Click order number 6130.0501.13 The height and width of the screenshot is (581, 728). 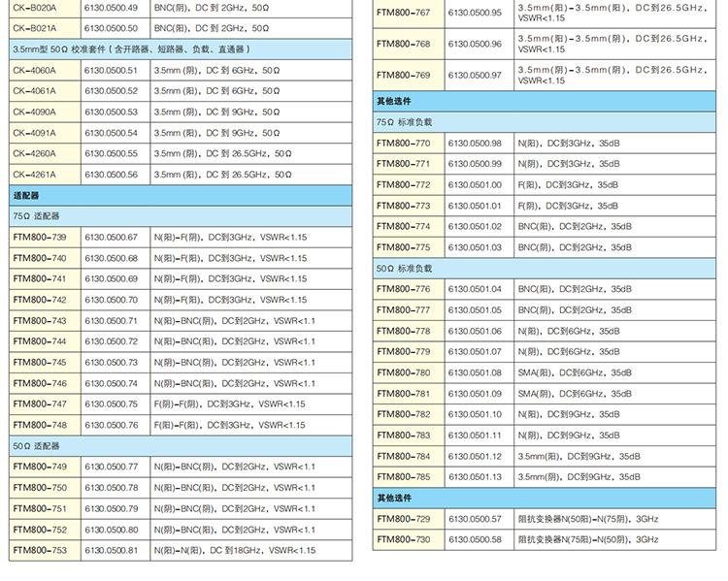tap(475, 476)
